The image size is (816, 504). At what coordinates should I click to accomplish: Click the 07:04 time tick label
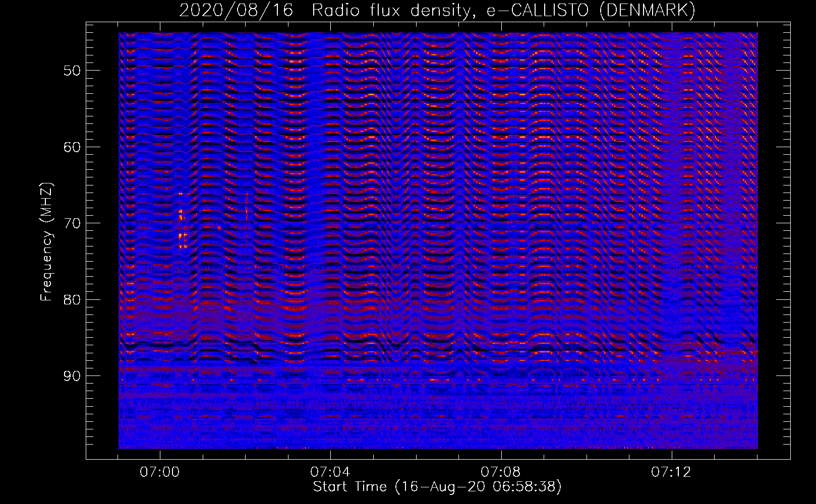coord(331,472)
